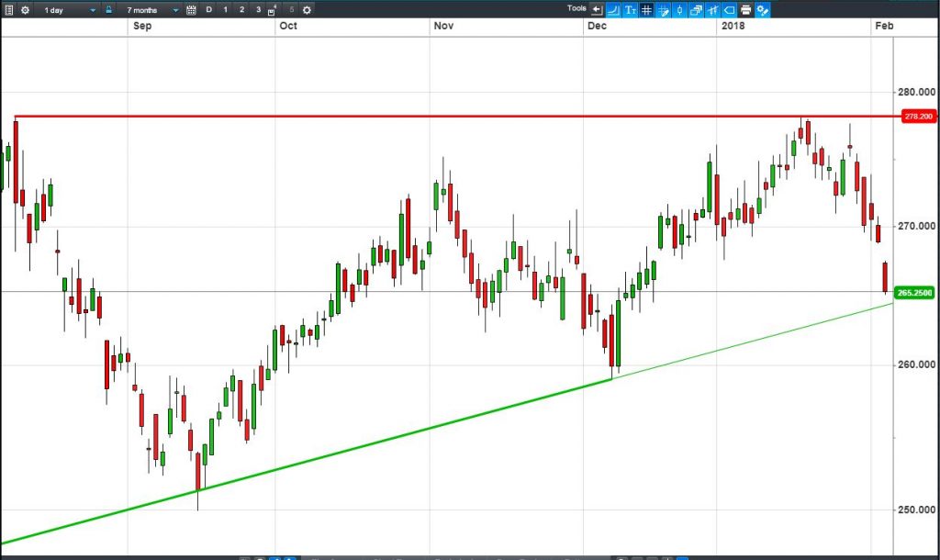Image resolution: width=940 pixels, height=560 pixels.
Task: Click the Oct time axis label
Action: pos(288,26)
